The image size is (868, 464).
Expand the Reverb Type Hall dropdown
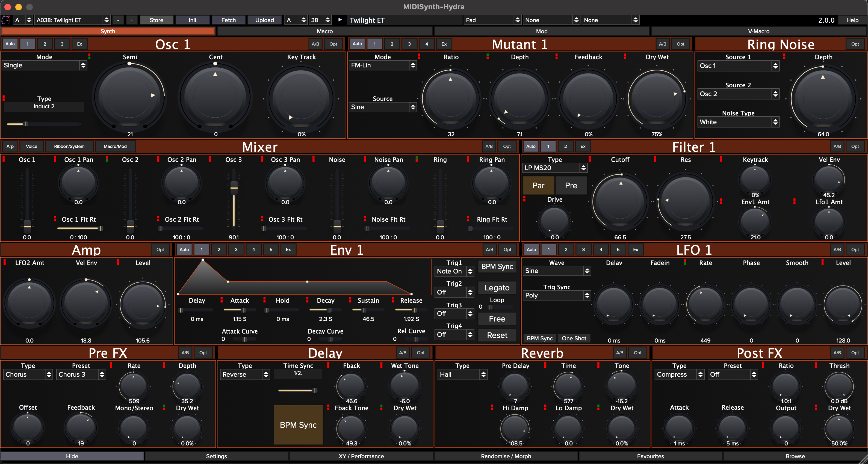coord(462,374)
